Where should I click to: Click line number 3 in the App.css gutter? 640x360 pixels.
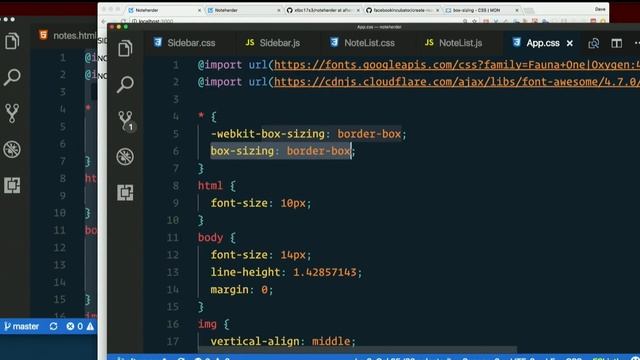point(176,99)
